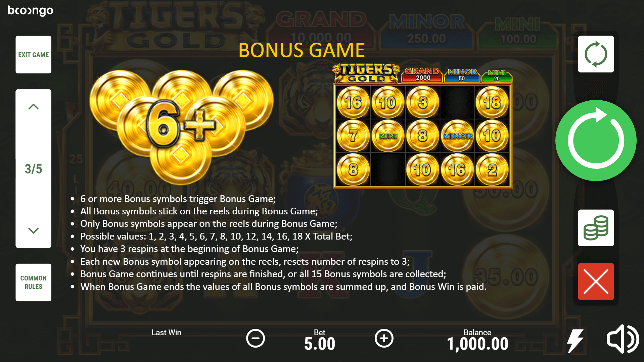Select the 6+ gold coins image

point(181,127)
